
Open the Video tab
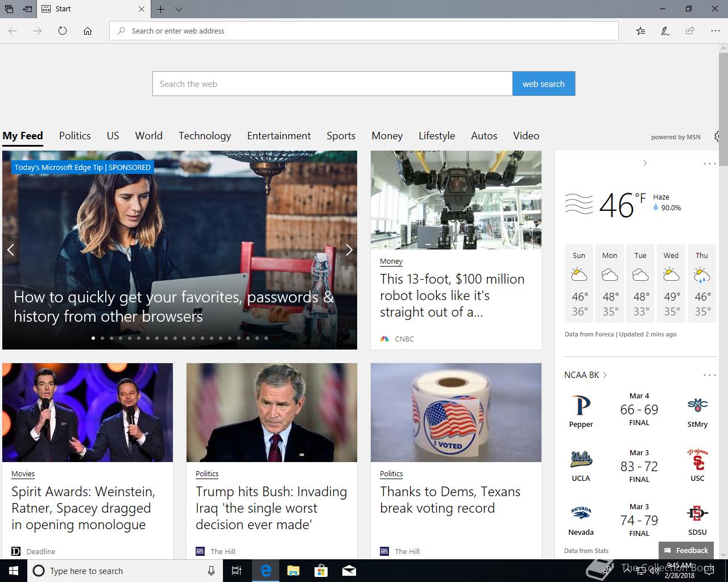click(526, 136)
